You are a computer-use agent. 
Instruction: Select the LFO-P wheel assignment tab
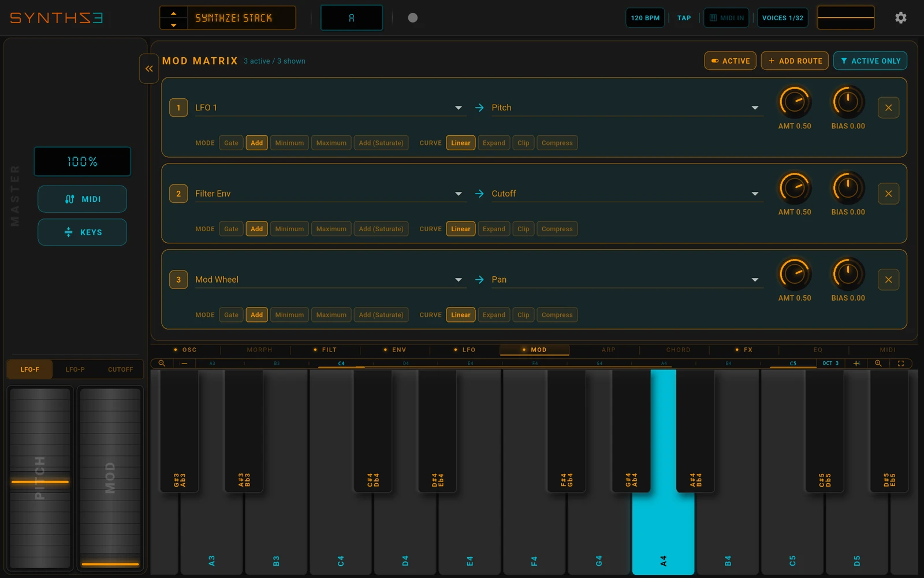(x=75, y=369)
